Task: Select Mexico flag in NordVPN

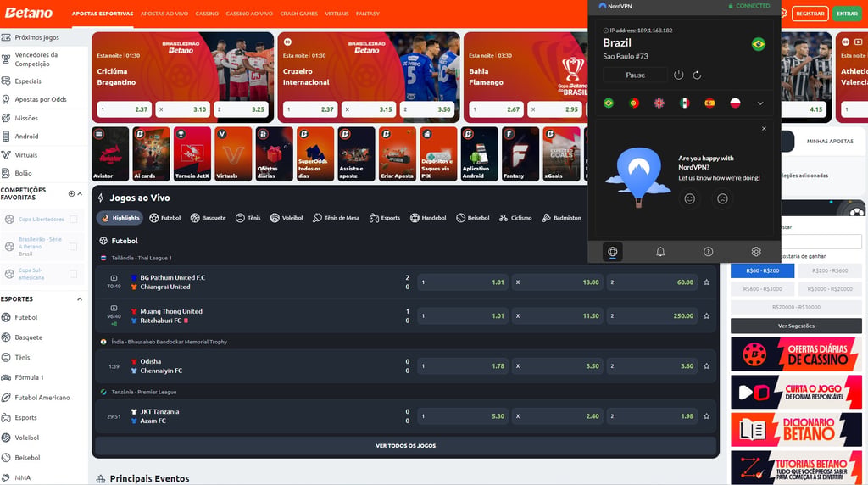Action: coord(685,103)
